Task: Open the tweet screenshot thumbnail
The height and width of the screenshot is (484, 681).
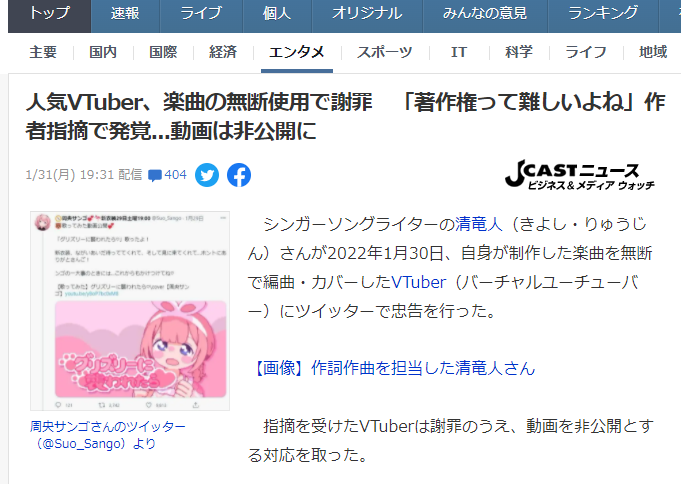Action: pos(130,311)
